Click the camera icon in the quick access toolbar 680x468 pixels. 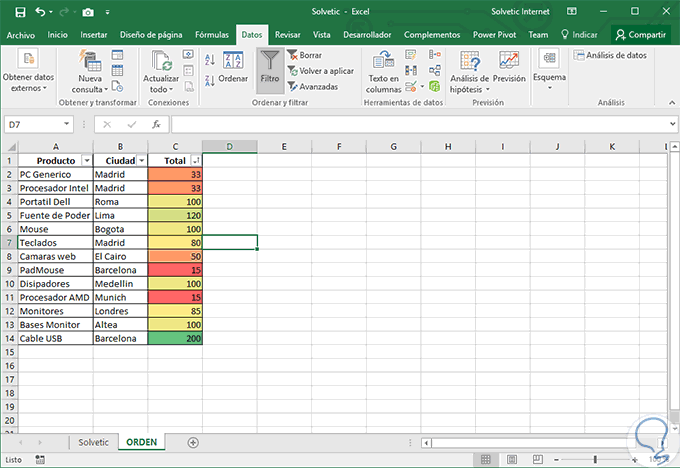(88, 12)
